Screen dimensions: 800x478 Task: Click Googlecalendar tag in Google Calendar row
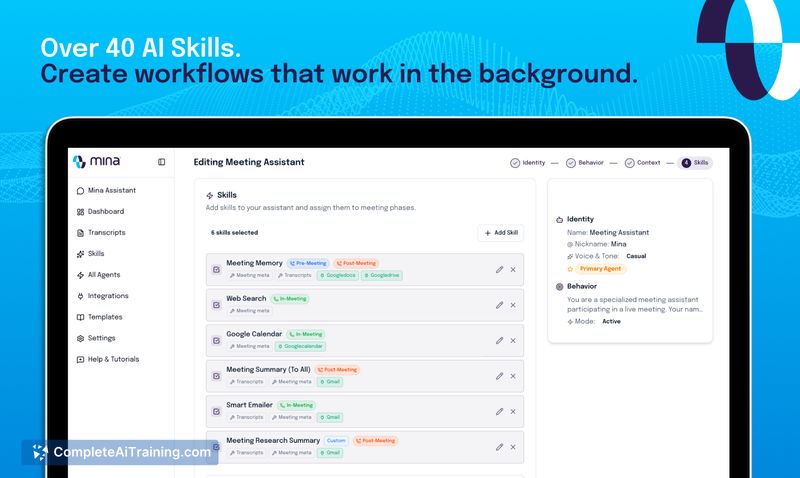[300, 346]
